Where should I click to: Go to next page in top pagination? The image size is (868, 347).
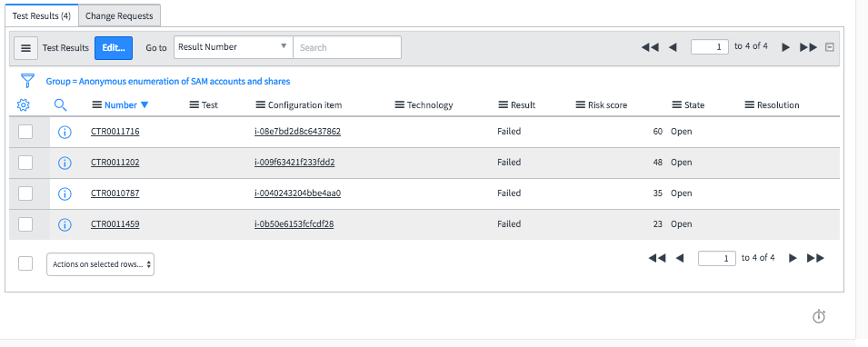[785, 47]
